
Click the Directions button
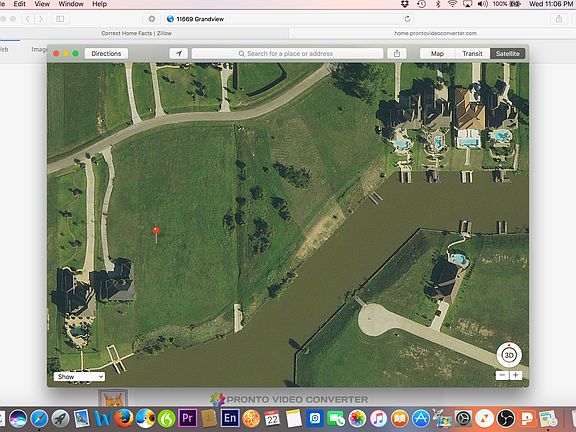point(106,54)
